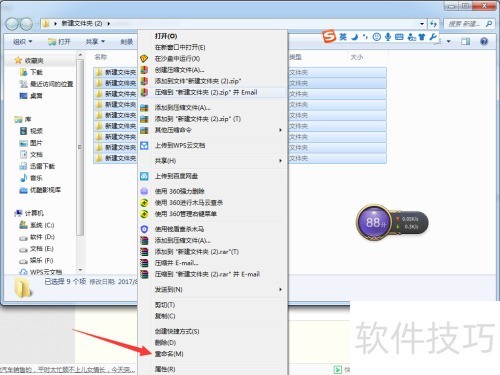Toggle the Sogou moon half-width icon

click(x=355, y=37)
